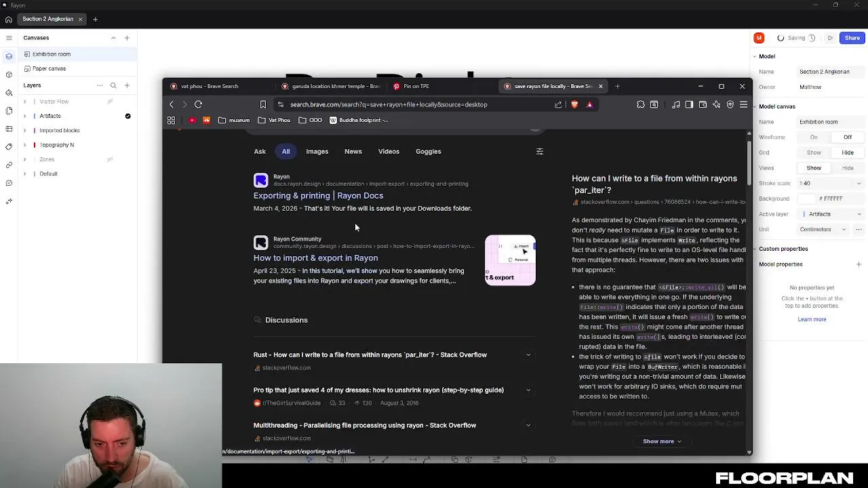Click Brave Shields lion icon

574,104
